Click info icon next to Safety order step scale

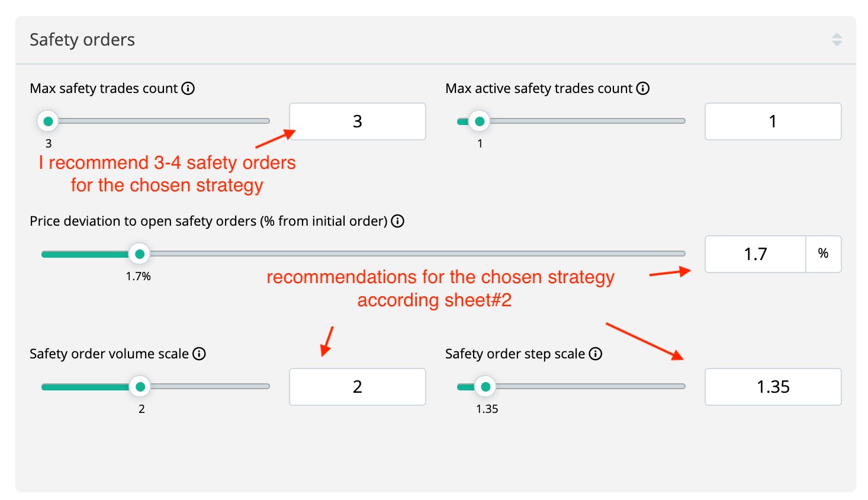coord(596,354)
